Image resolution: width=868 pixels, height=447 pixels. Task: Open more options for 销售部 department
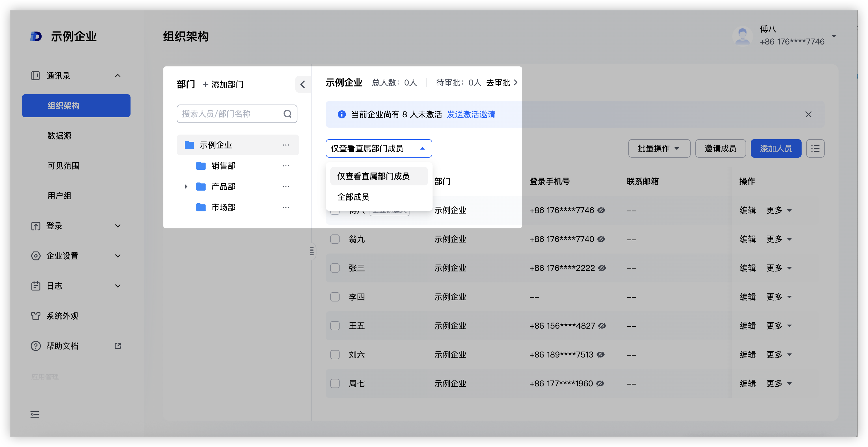(x=286, y=166)
